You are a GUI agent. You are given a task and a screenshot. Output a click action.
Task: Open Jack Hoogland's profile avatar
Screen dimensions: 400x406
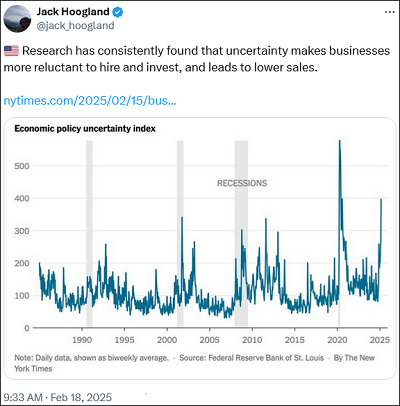[x=17, y=19]
